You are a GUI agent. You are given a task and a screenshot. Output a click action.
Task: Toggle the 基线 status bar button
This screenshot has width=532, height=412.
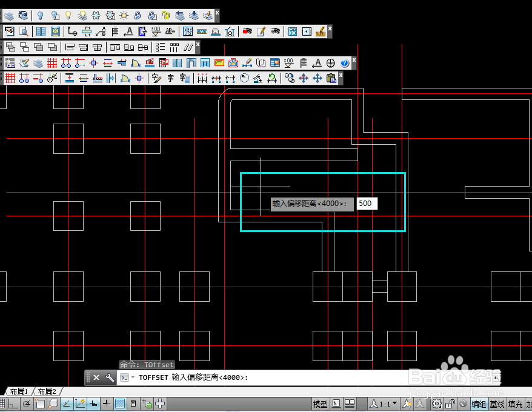[497, 404]
